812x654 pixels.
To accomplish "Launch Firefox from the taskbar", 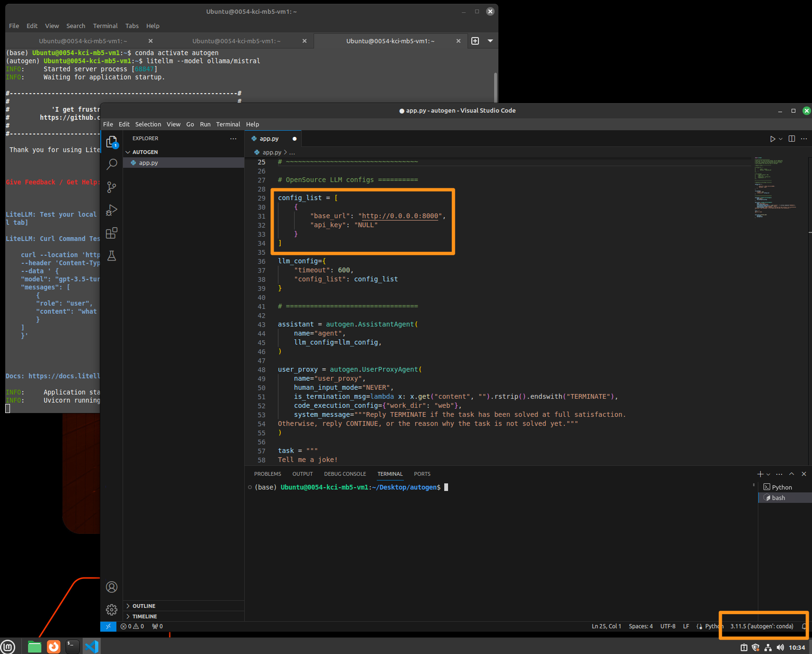I will 53,646.
